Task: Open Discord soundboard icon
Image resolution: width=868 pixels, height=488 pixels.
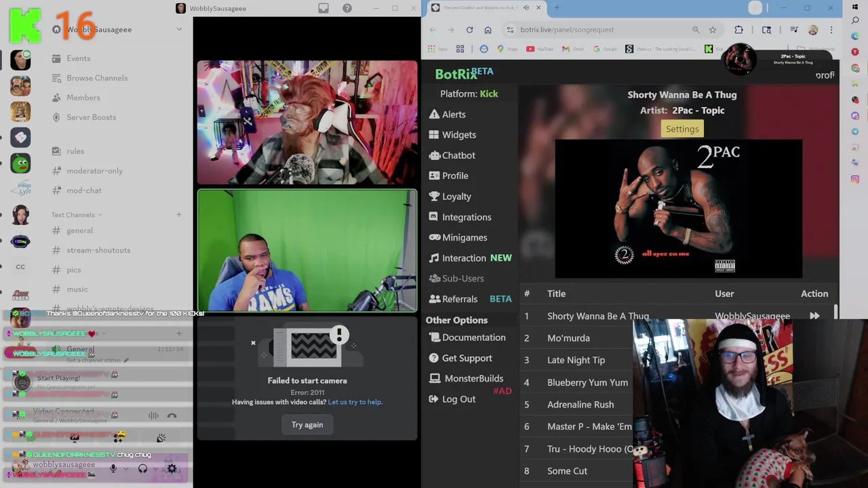Action: [x=161, y=438]
